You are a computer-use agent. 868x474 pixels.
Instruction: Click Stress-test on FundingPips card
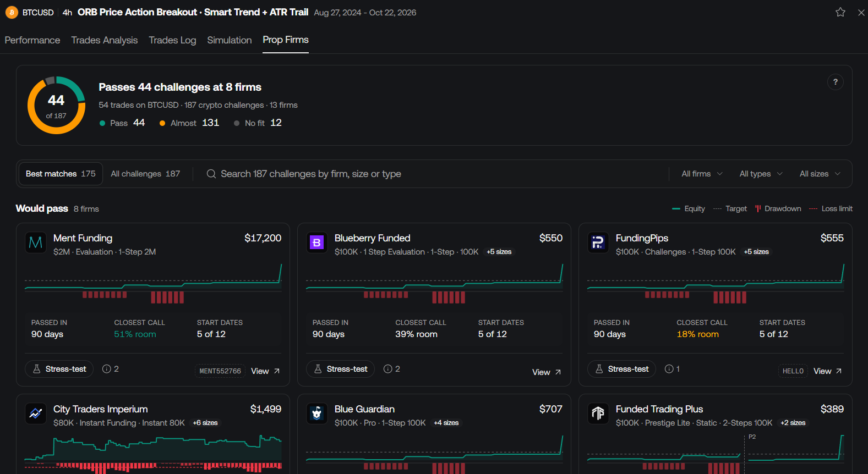click(x=622, y=369)
